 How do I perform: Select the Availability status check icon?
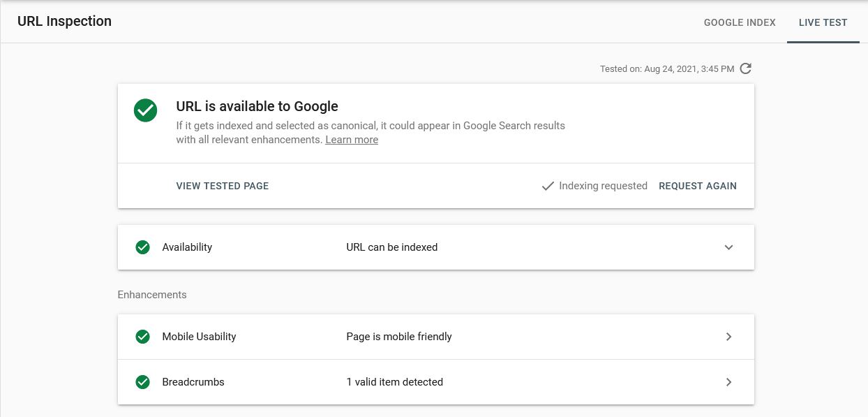(x=142, y=247)
